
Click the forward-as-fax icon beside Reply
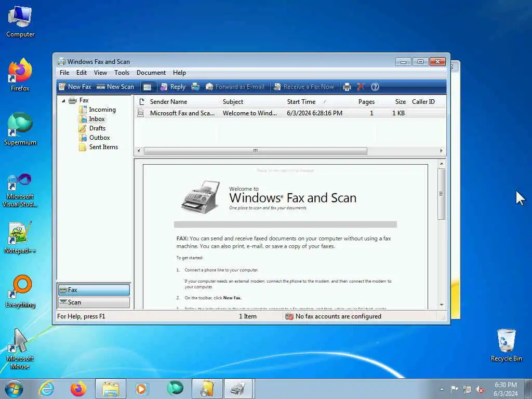point(195,87)
